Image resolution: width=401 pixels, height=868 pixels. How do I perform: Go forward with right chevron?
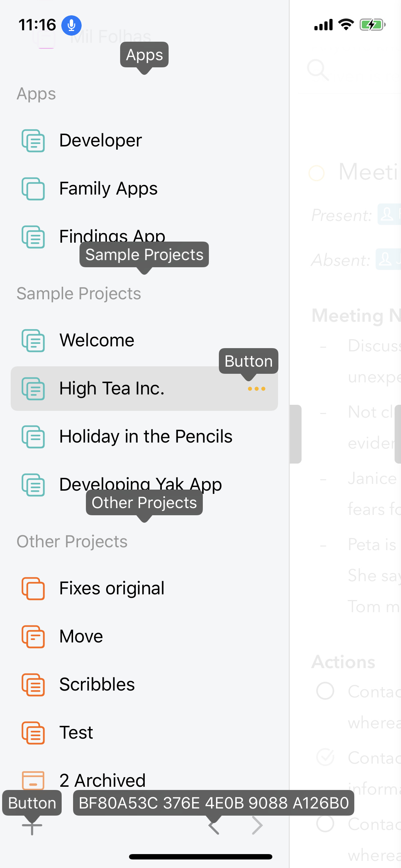click(x=257, y=825)
